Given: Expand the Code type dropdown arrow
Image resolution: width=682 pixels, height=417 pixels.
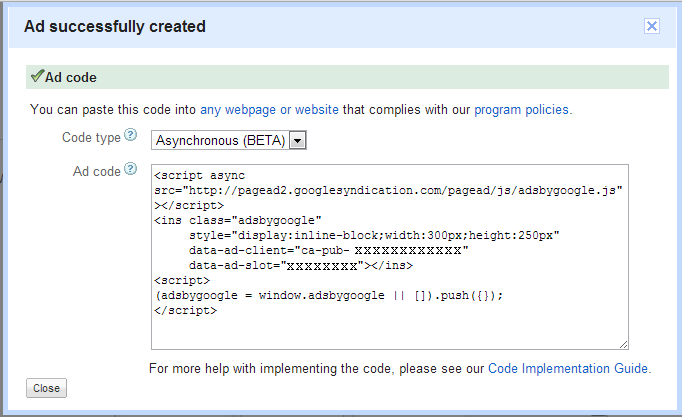Looking at the screenshot, I should pos(297,139).
